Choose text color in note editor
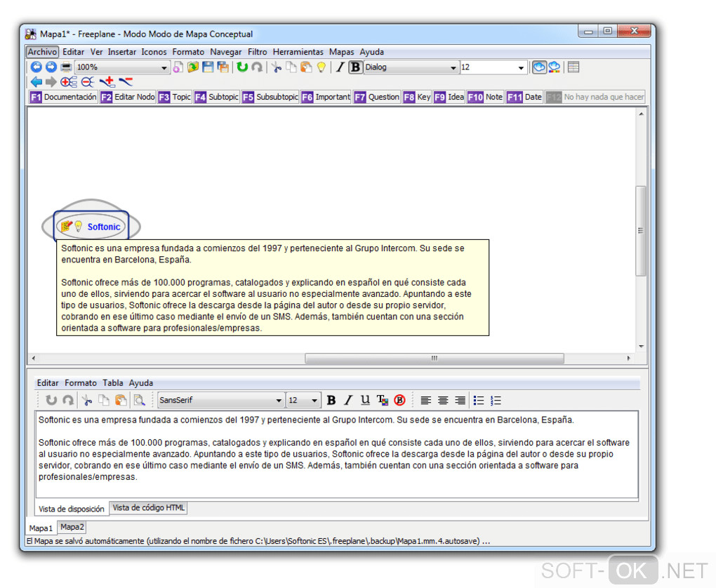The width and height of the screenshot is (716, 588). (382, 401)
